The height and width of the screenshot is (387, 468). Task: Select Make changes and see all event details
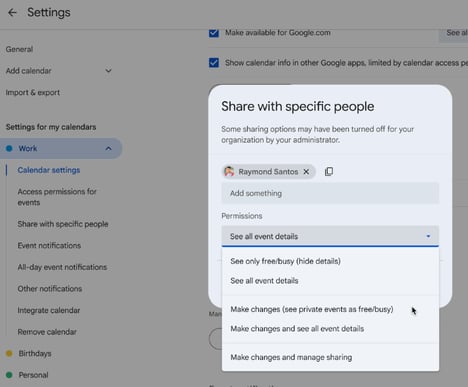point(297,329)
